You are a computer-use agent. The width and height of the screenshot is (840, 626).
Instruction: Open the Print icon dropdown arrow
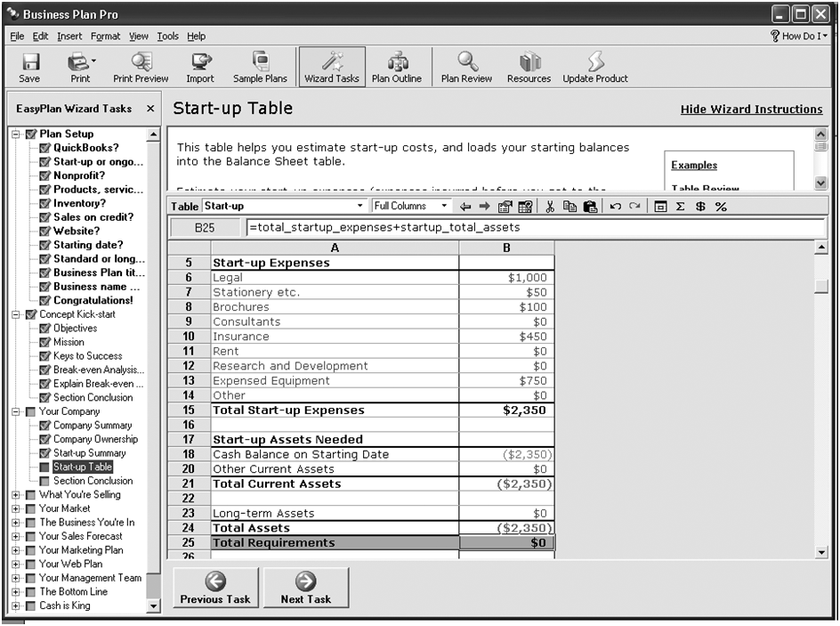(x=93, y=61)
